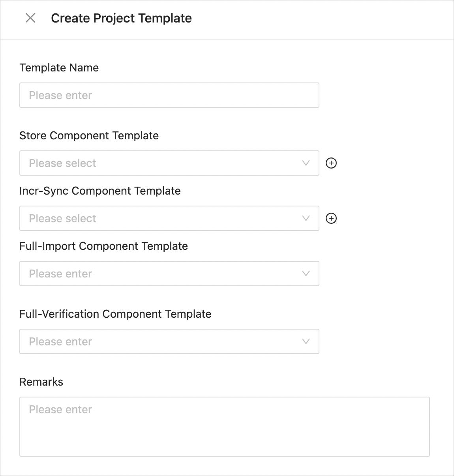Click the Template Name label
The height and width of the screenshot is (476, 454).
click(x=59, y=68)
